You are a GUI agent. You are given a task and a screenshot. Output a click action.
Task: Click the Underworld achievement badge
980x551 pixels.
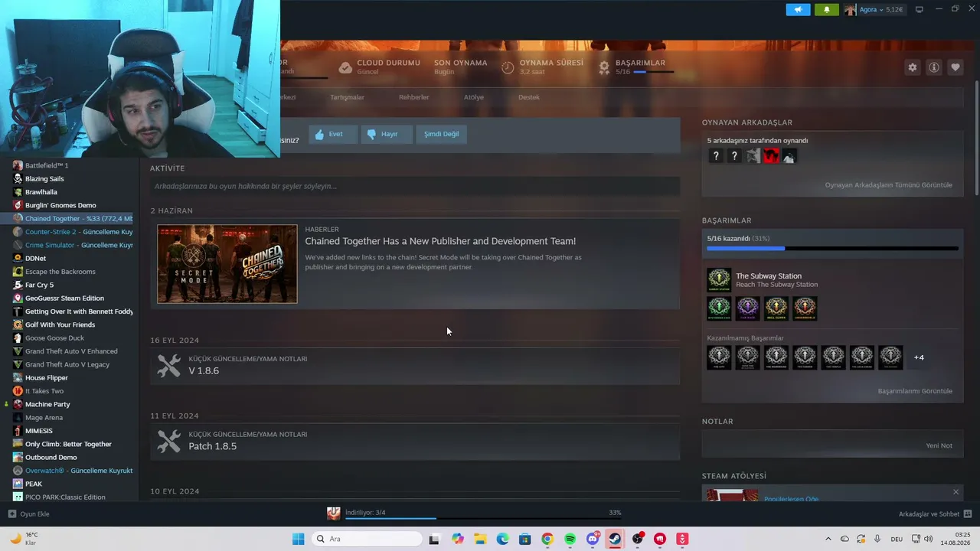[805, 308]
